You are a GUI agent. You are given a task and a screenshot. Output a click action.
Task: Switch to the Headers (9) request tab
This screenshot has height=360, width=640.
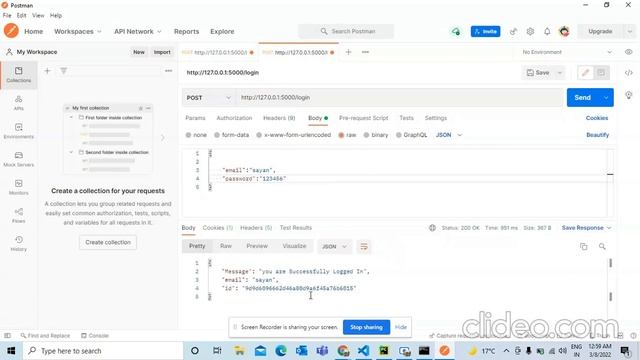click(x=279, y=118)
